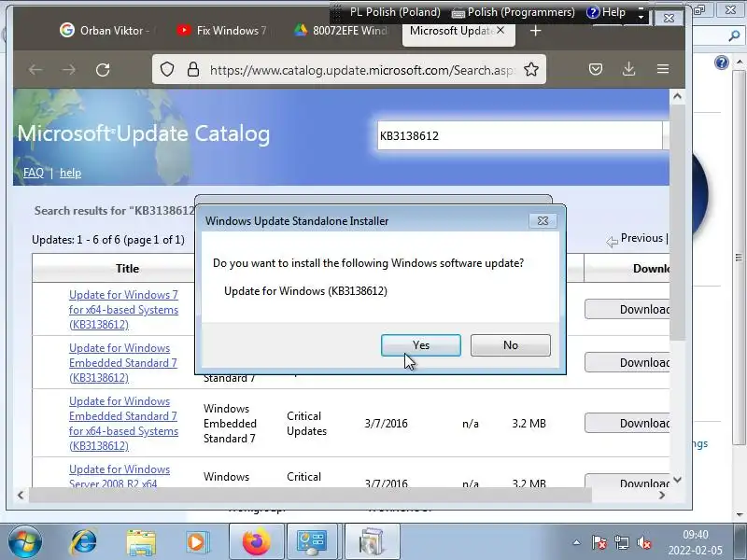747x560 pixels.
Task: Download Embedded Standard 7 x64 update (3.2 MB)
Action: point(627,424)
